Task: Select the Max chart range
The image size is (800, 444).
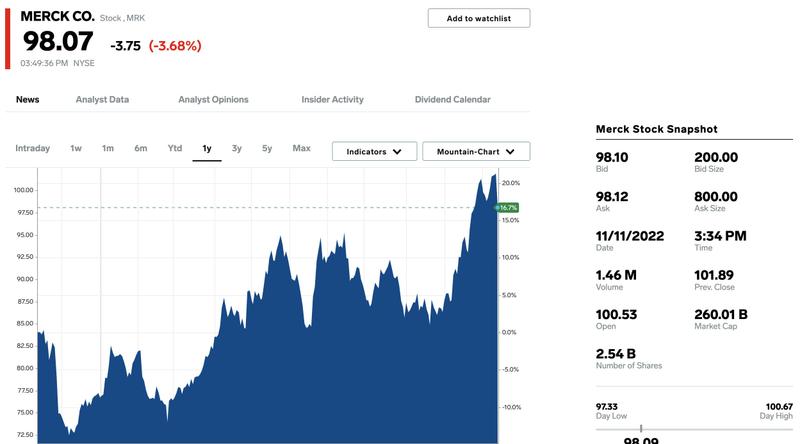Action: [302, 148]
